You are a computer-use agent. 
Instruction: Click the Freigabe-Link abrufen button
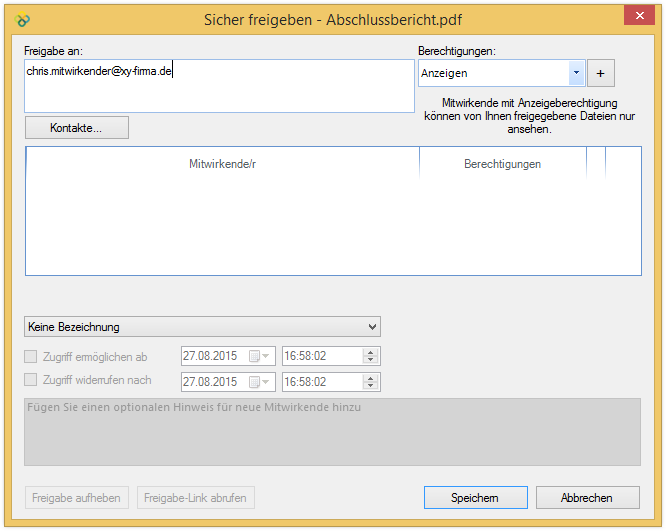pyautogui.click(x=195, y=498)
